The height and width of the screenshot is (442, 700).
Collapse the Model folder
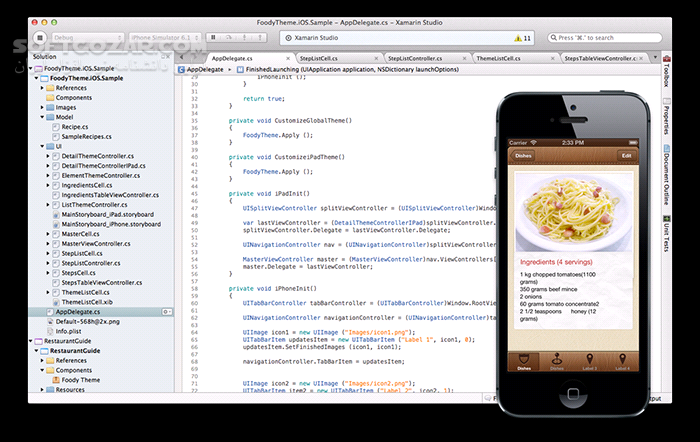[x=42, y=117]
